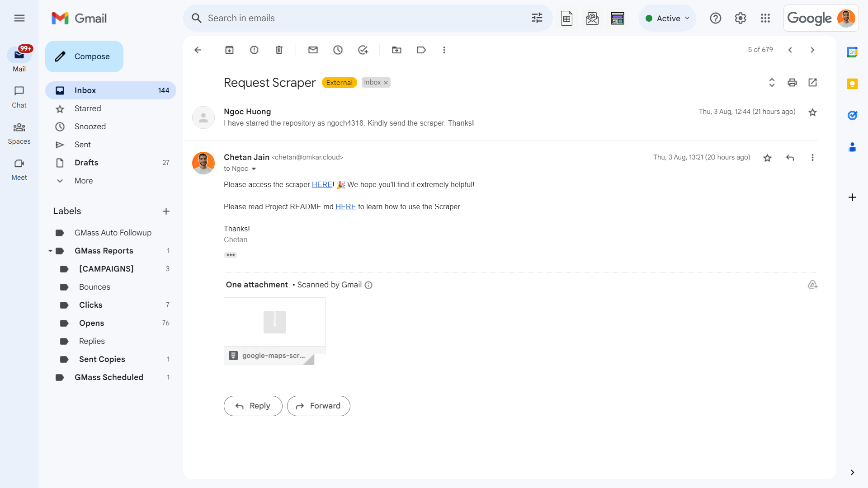Archive this email conversation
This screenshot has height=488, width=868.
pyautogui.click(x=229, y=50)
